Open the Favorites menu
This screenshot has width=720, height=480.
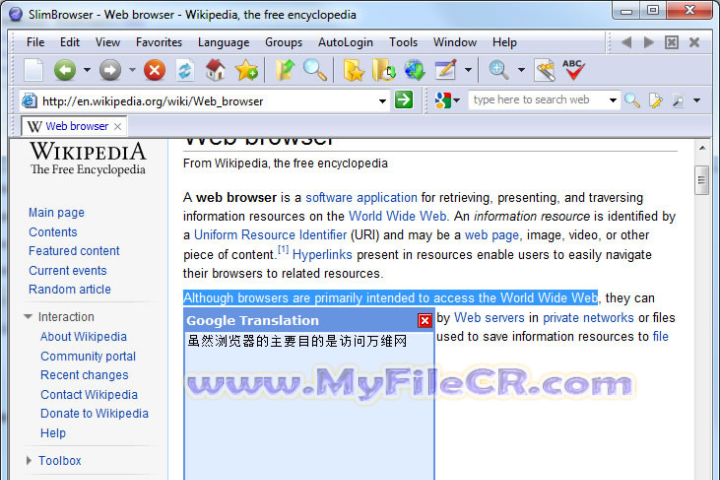[159, 42]
